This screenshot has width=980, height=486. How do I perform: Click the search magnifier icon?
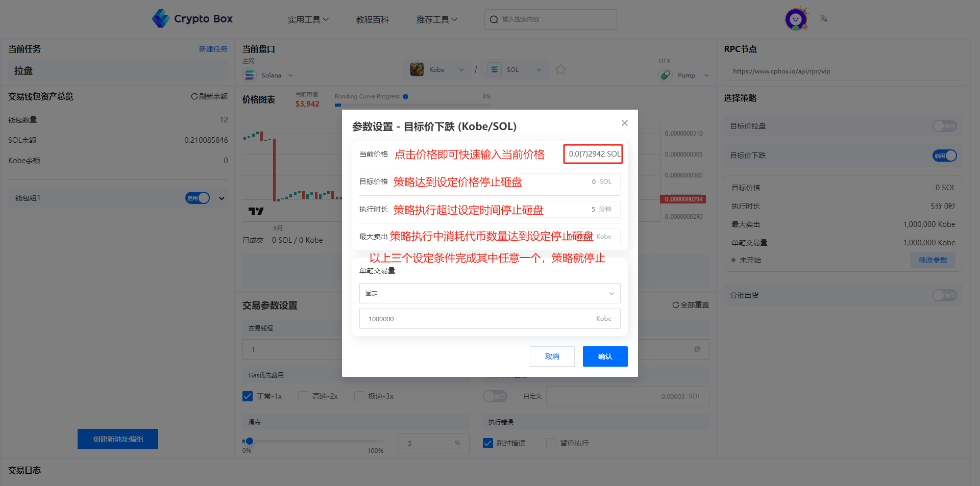click(x=494, y=19)
